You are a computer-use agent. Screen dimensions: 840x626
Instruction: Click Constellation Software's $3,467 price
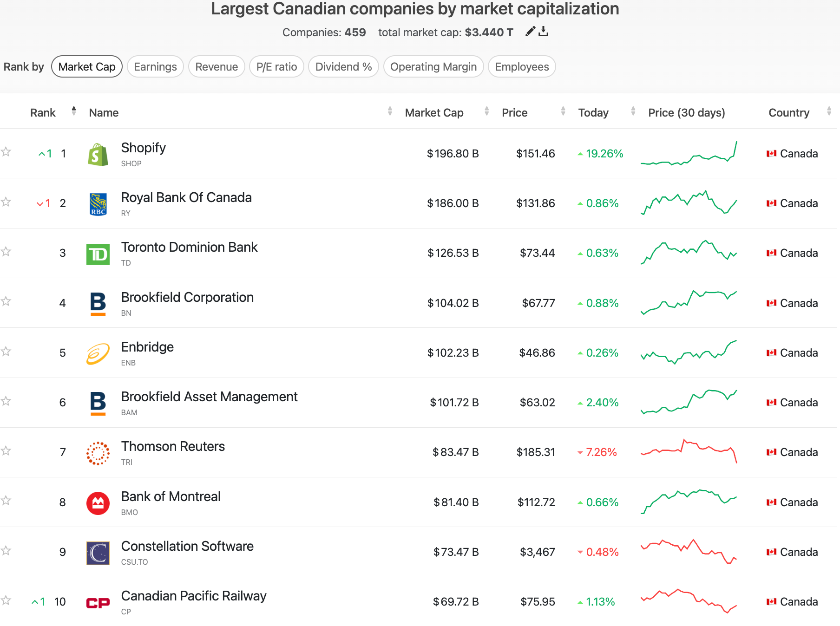pos(538,552)
